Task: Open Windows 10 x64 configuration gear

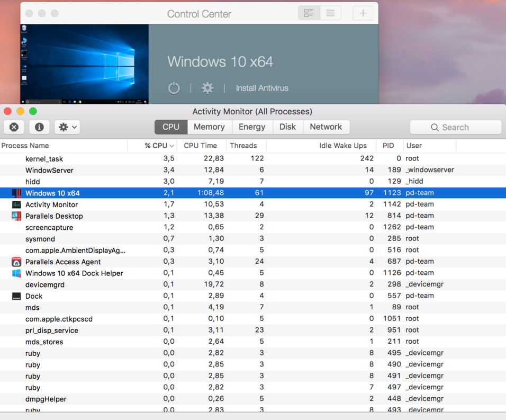Action: pos(207,88)
